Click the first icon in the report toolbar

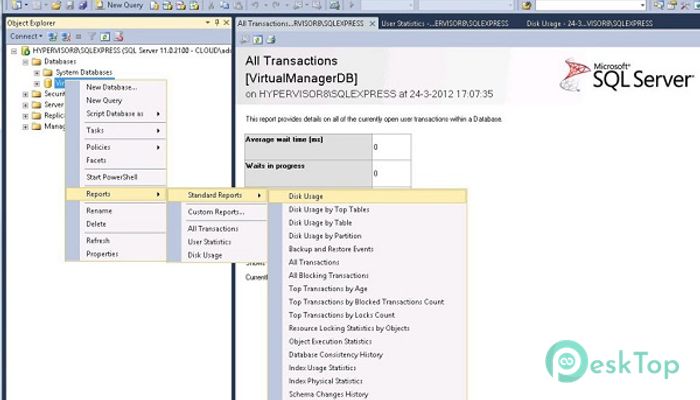point(244,40)
